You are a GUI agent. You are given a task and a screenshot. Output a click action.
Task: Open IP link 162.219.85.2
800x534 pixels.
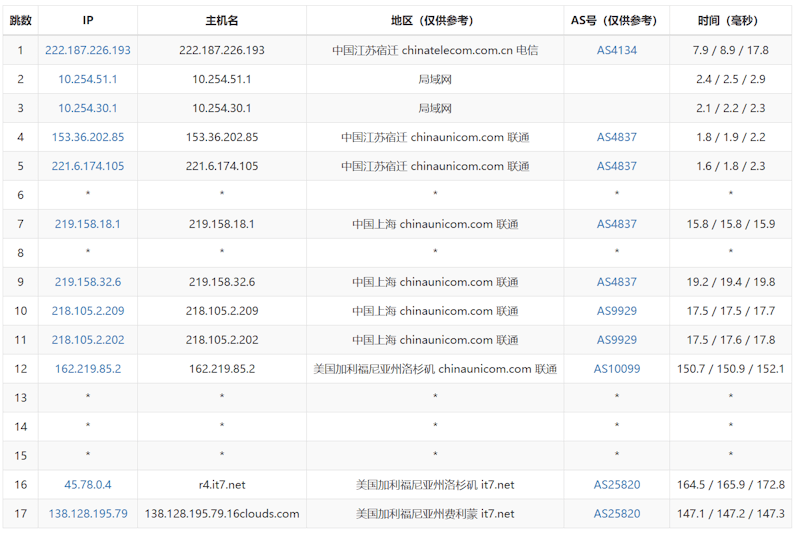tap(88, 369)
